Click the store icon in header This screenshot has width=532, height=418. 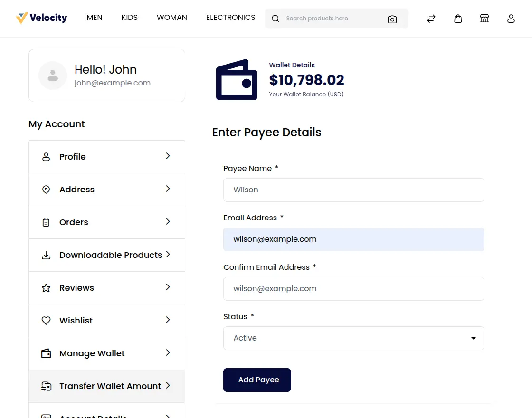coord(484,19)
